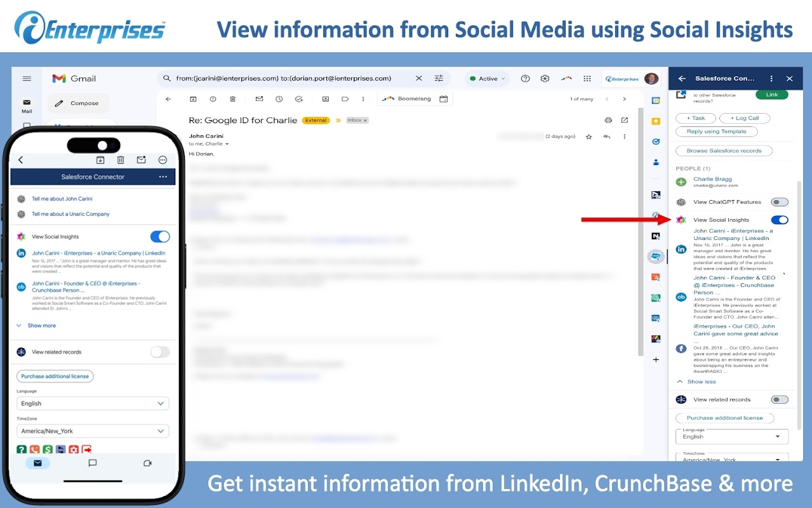The height and width of the screenshot is (508, 812).
Task: Star the John Carini email
Action: coord(589,137)
